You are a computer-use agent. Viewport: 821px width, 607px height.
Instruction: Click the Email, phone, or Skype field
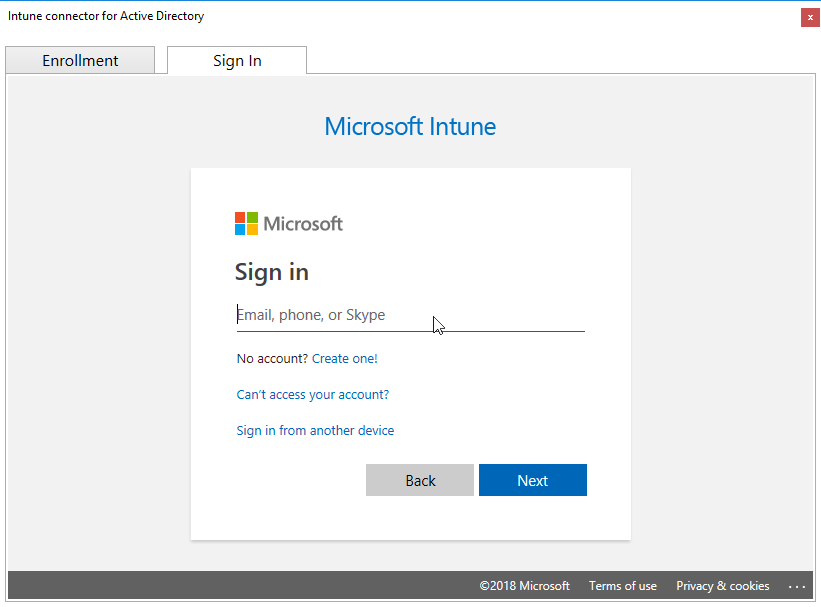410,315
